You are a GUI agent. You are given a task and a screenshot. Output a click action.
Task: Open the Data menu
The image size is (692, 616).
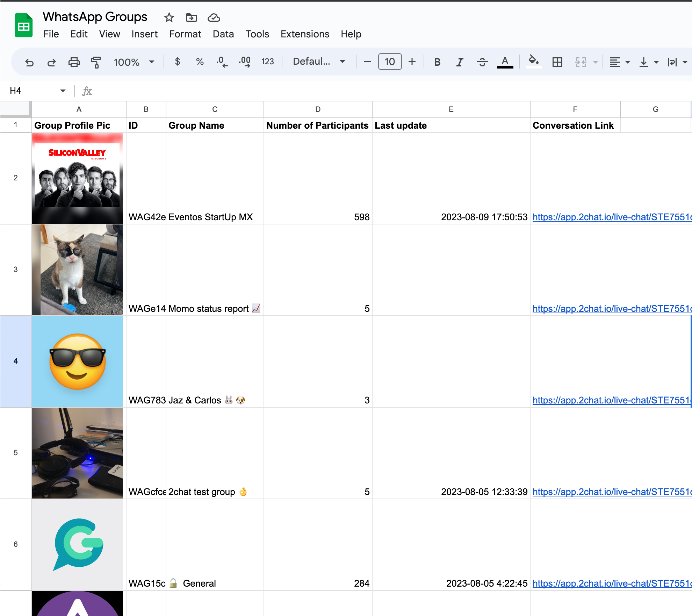[223, 34]
